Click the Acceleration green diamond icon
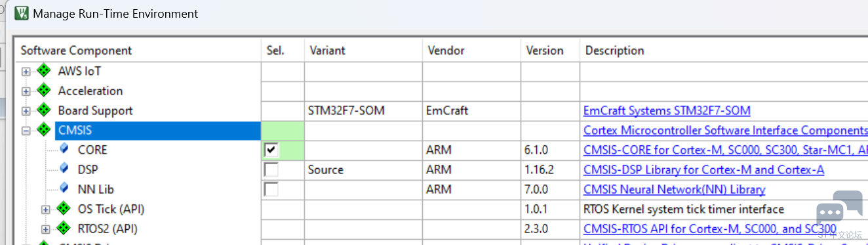This screenshot has width=868, height=245. tap(44, 91)
